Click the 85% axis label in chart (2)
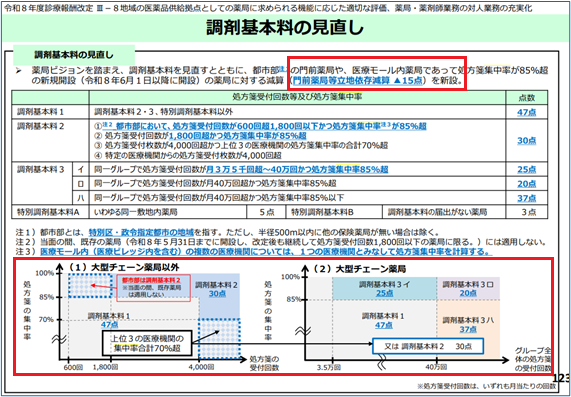This screenshot has width=571, height=397. point(295,300)
